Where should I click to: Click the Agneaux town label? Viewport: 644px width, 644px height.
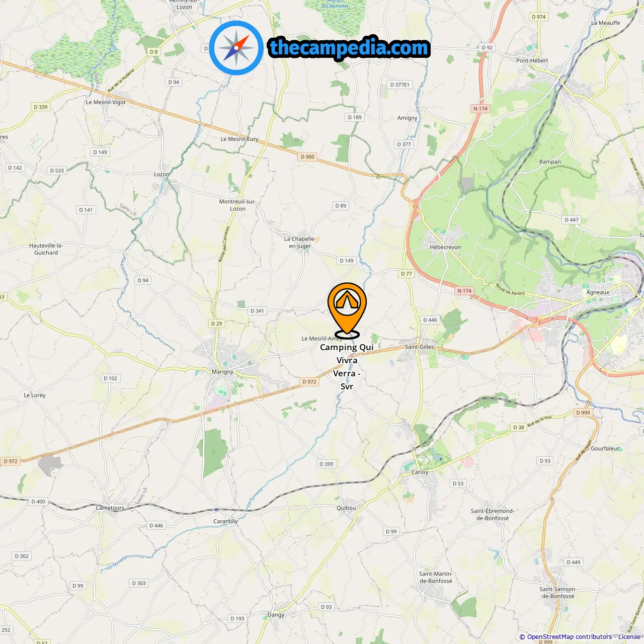coord(598,292)
